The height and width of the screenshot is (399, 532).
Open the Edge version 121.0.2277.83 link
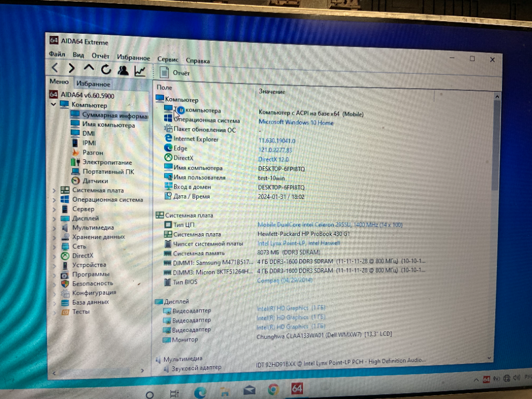(275, 150)
